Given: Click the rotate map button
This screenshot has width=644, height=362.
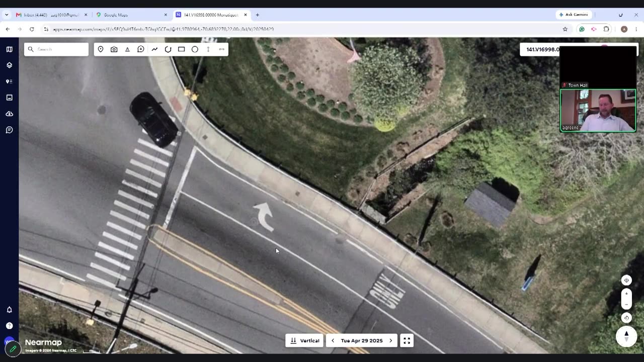Looking at the screenshot, I should 626,317.
